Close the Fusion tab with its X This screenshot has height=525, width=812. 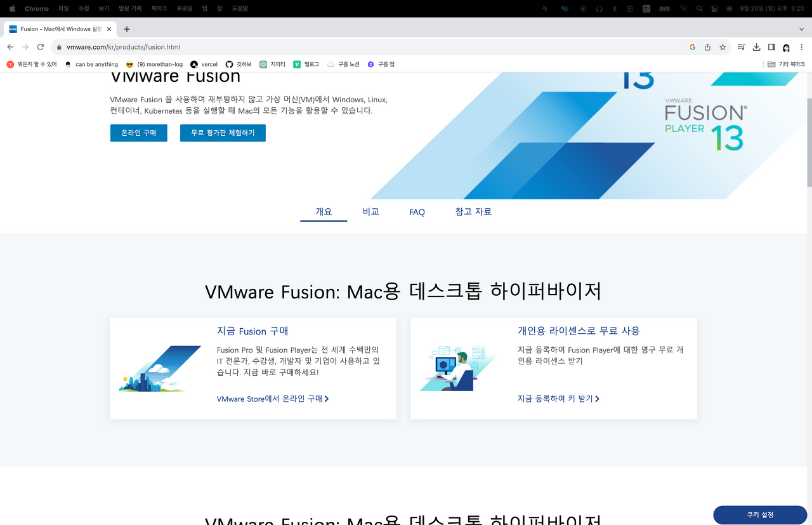[109, 29]
